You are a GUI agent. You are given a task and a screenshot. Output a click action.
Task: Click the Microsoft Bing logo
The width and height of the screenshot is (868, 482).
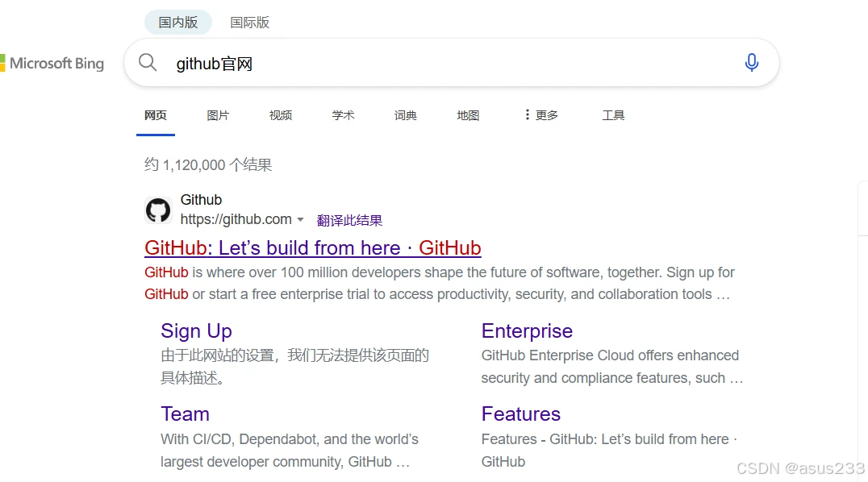pos(52,63)
